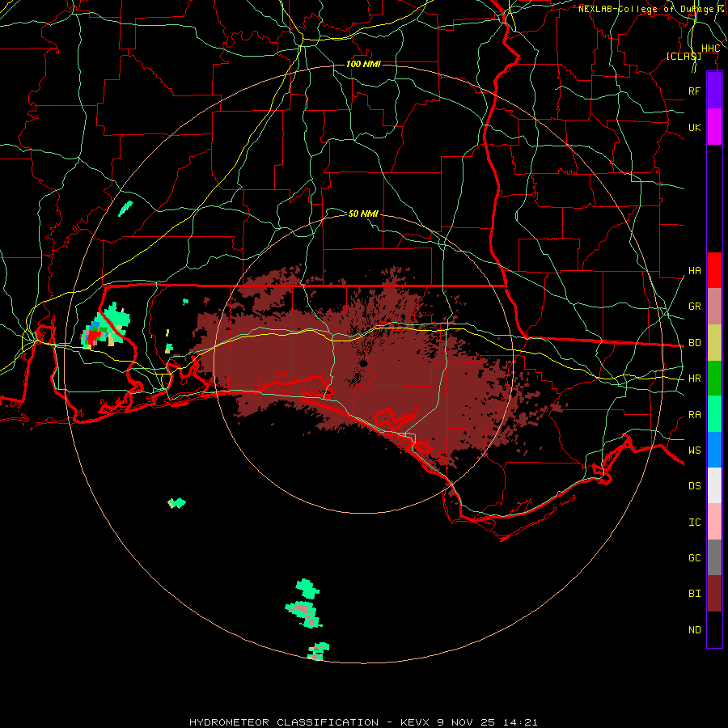The height and width of the screenshot is (728, 728).
Task: Click the 'GR' legend label
Action: point(694,307)
